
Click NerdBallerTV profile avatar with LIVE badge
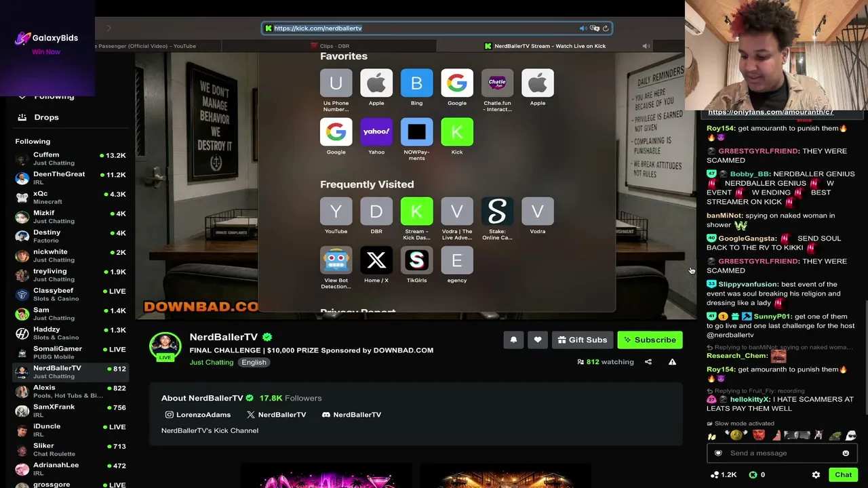(x=165, y=346)
